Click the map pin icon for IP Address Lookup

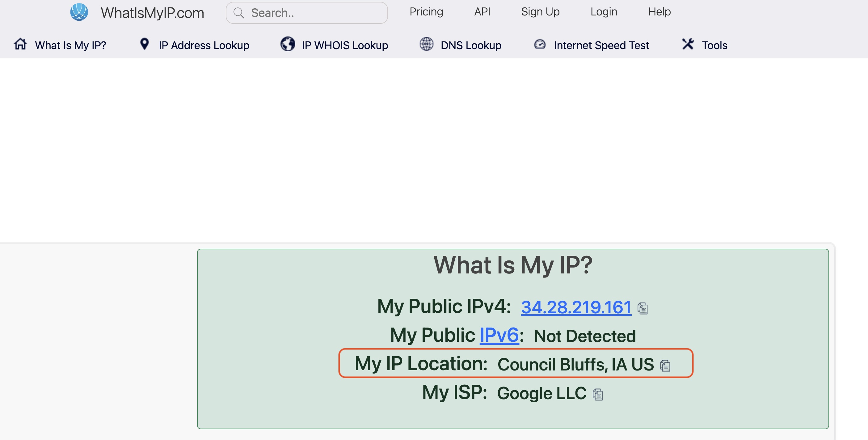coord(145,44)
